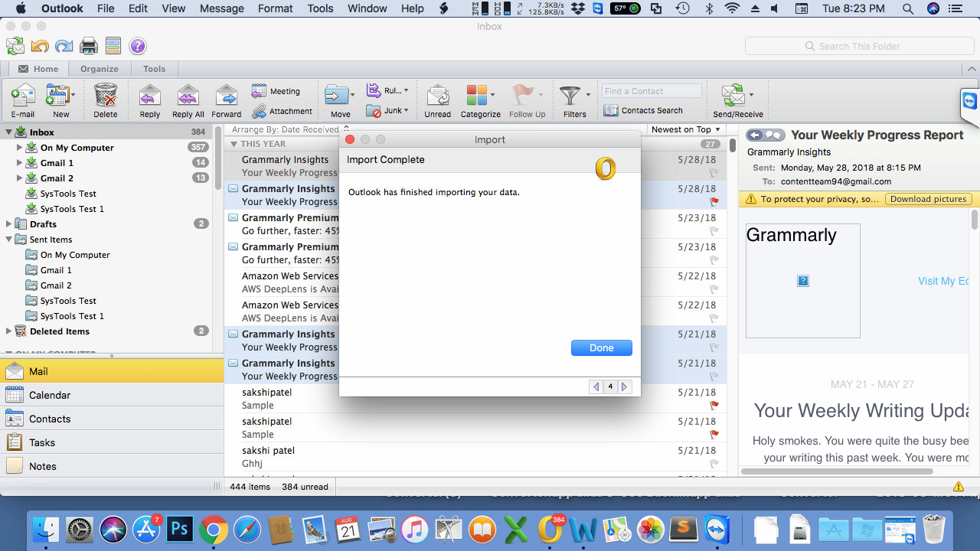Viewport: 980px width, 551px height.
Task: Click the Categorize color squares icon
Action: [x=476, y=96]
